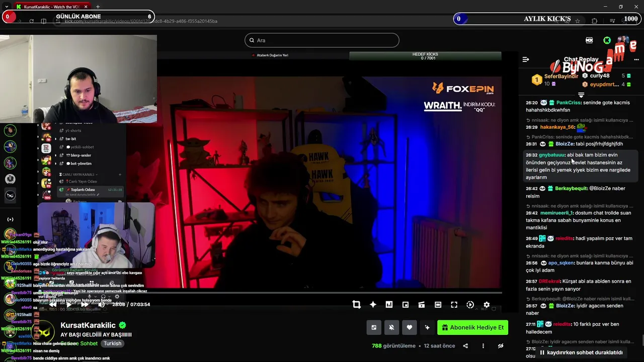Open the three-dot more options under video
This screenshot has width=644, height=362.
click(x=483, y=346)
